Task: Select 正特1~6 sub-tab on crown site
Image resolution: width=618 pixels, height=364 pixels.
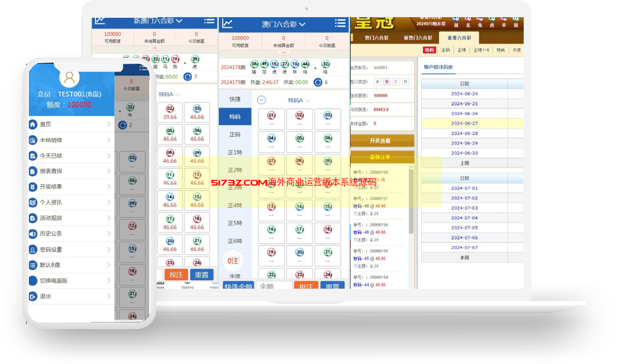Action: 481,50
